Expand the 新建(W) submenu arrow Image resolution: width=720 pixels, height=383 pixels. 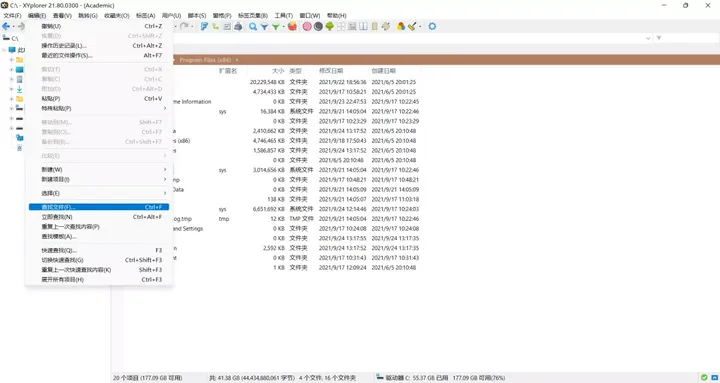point(165,169)
